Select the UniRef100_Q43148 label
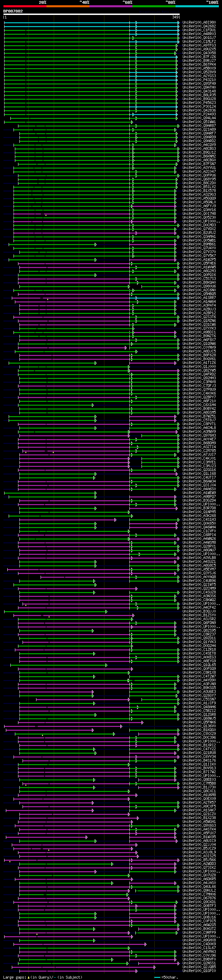The height and width of the screenshot is (980, 222). [199, 91]
